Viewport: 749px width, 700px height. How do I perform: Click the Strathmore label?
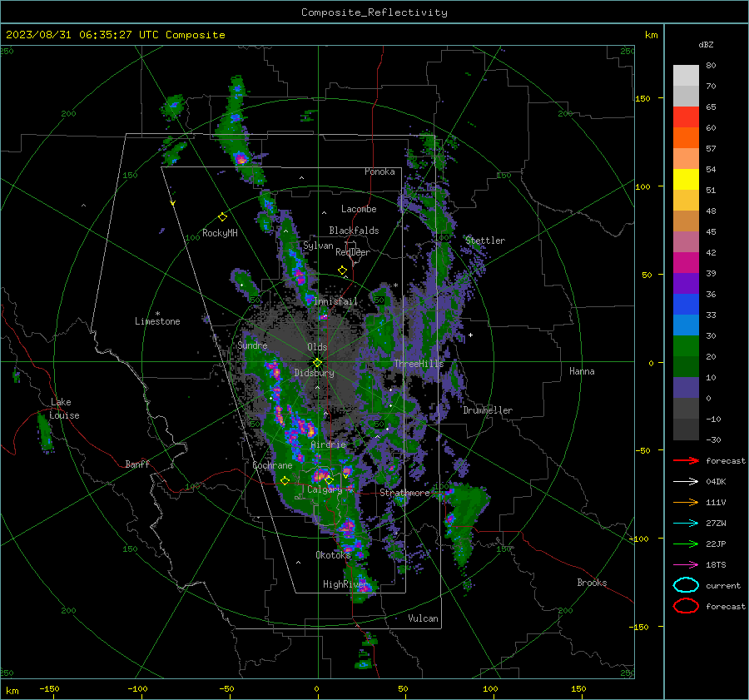pyautogui.click(x=404, y=493)
